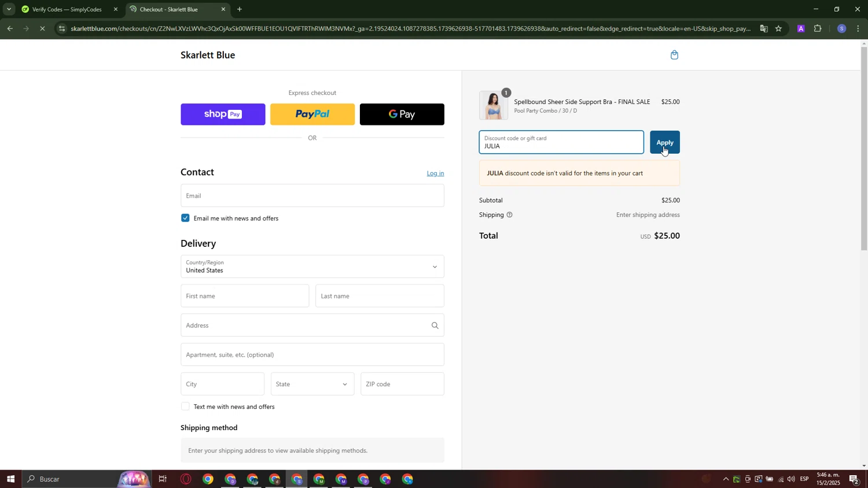Open the Windows Start menu
Viewport: 868px width, 488px height.
pyautogui.click(x=10, y=479)
